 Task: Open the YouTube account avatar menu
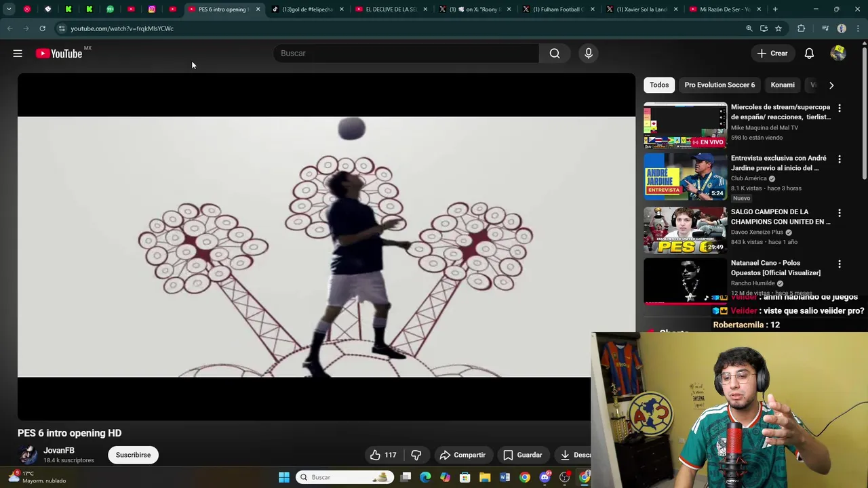point(838,54)
